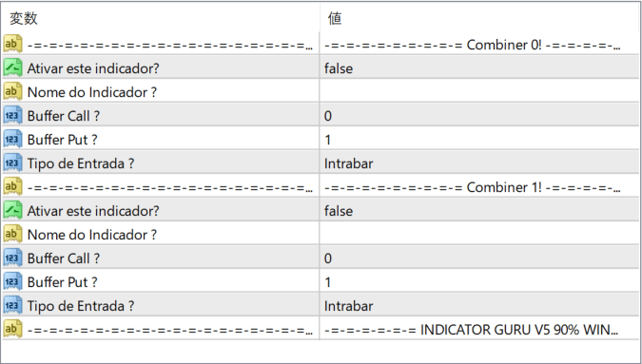Click the integer icon for the first Buffer Put
Screen dimensions: 642x364
click(x=12, y=139)
